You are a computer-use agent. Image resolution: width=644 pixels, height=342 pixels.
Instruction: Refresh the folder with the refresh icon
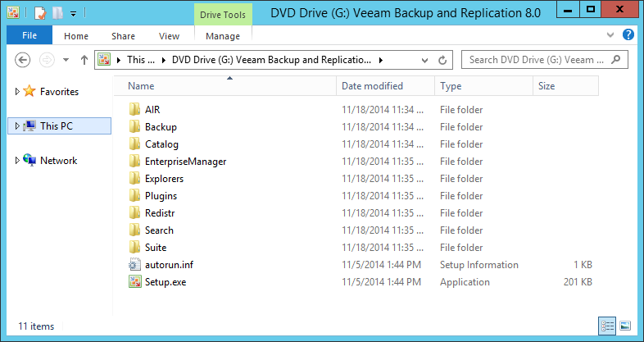click(442, 61)
